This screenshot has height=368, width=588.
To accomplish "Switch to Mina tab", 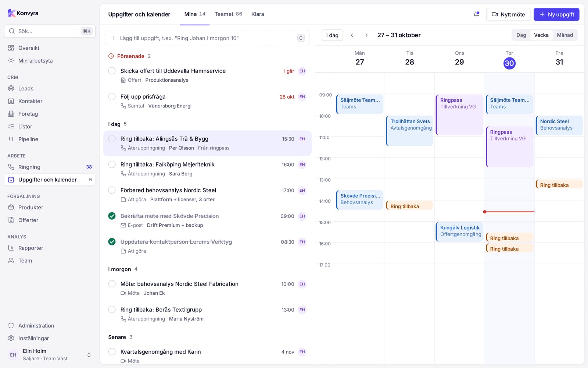I will 195,14.
